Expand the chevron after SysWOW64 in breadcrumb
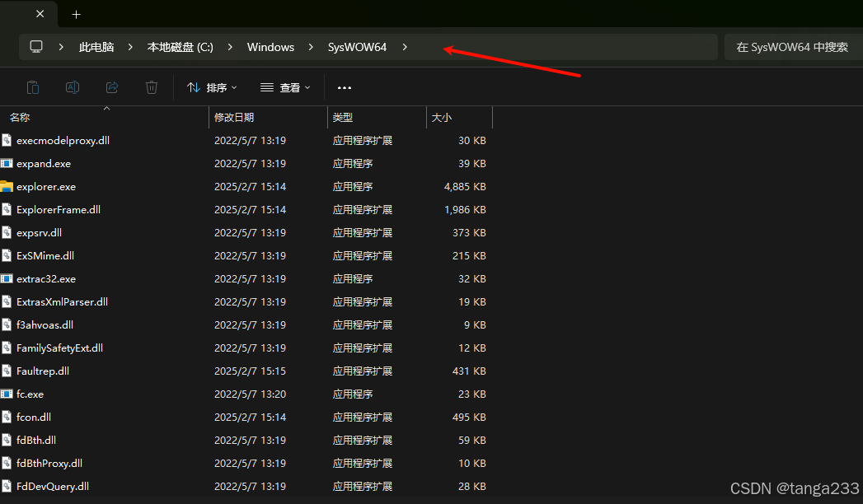The image size is (863, 504). (x=405, y=47)
